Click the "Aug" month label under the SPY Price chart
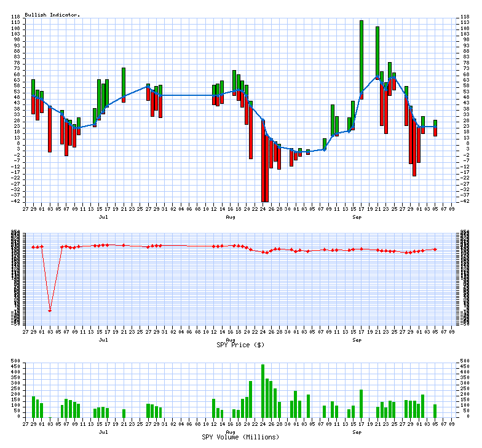 [x=231, y=340]
